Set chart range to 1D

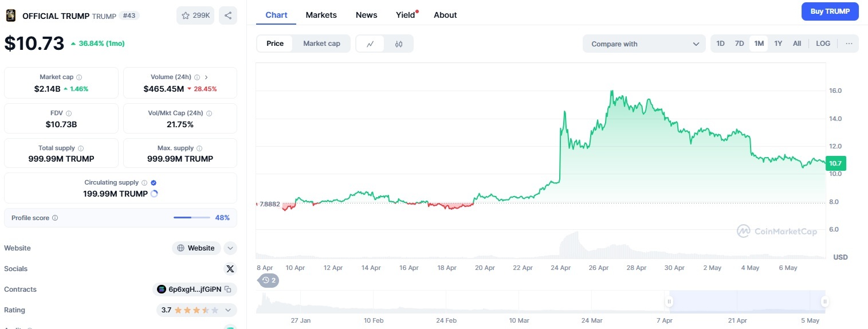pos(721,44)
